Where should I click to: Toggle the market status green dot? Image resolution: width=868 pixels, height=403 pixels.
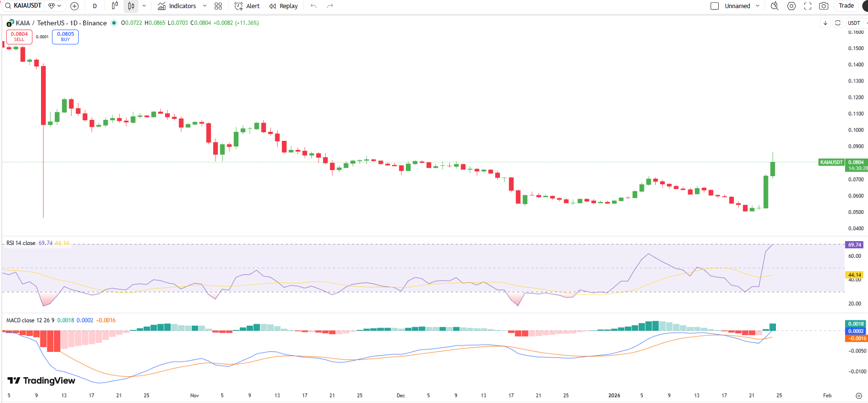(114, 23)
